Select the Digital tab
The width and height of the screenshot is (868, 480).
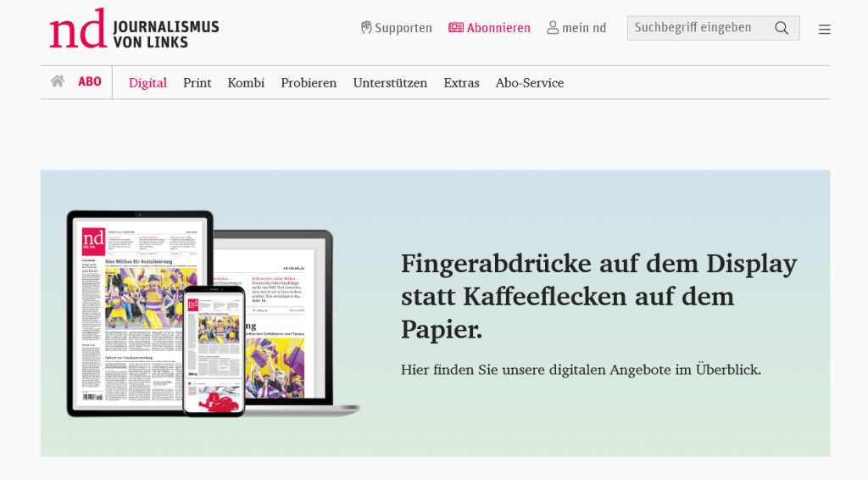click(147, 83)
